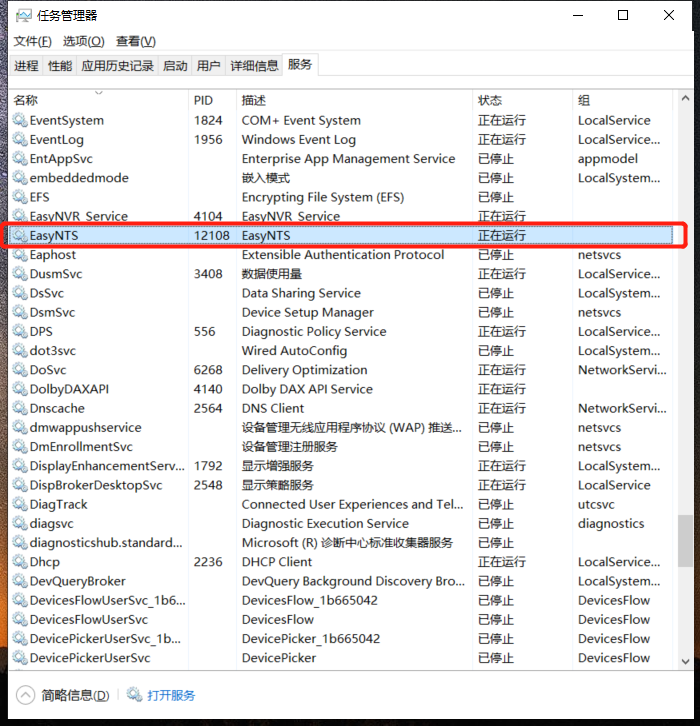Select the DsSvc service icon

click(20, 293)
